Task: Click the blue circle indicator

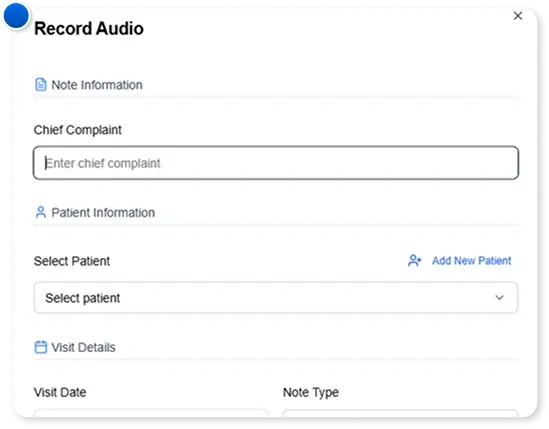Action: (16, 15)
